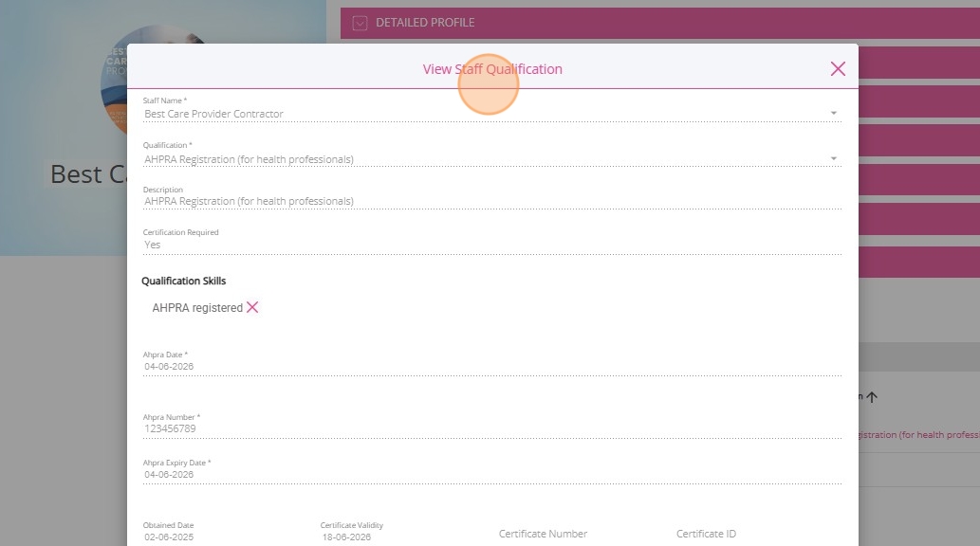
Task: Close the View Staff Qualification dialog
Action: pos(838,68)
